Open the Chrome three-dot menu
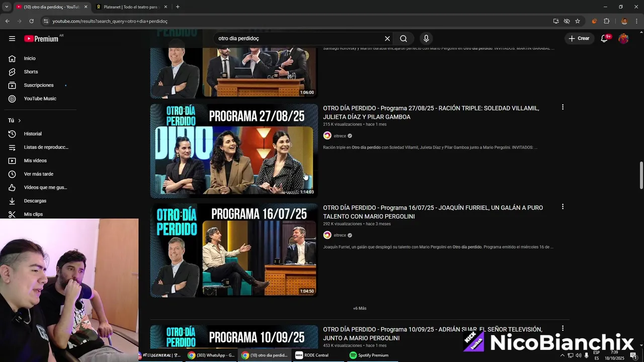Screen dimensions: 644x362 pos(636,21)
